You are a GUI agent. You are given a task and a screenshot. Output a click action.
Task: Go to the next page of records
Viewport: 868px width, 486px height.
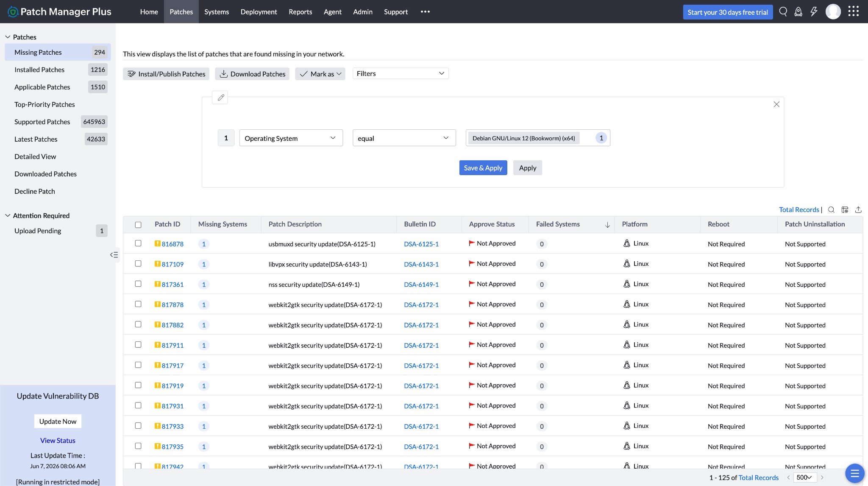[x=822, y=478]
